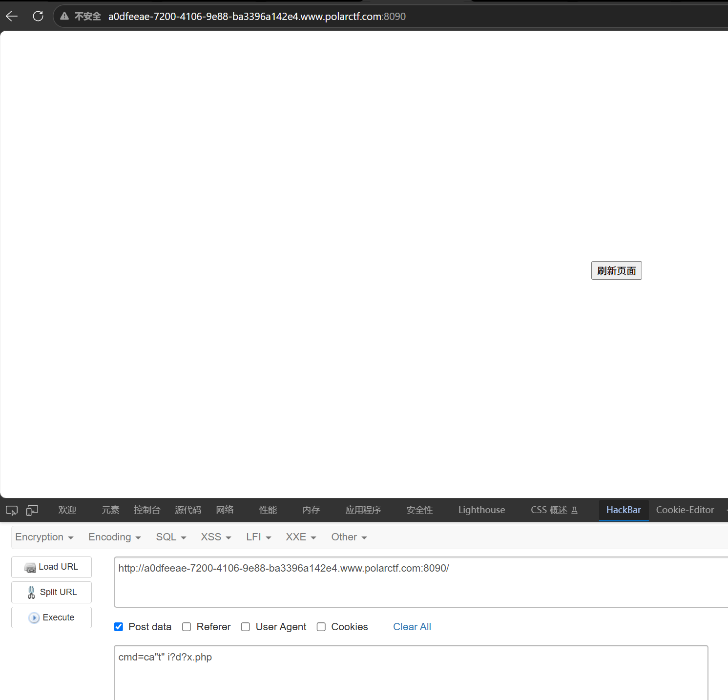Image resolution: width=728 pixels, height=700 pixels.
Task: Enable the User Agent checkbox
Action: 246,627
